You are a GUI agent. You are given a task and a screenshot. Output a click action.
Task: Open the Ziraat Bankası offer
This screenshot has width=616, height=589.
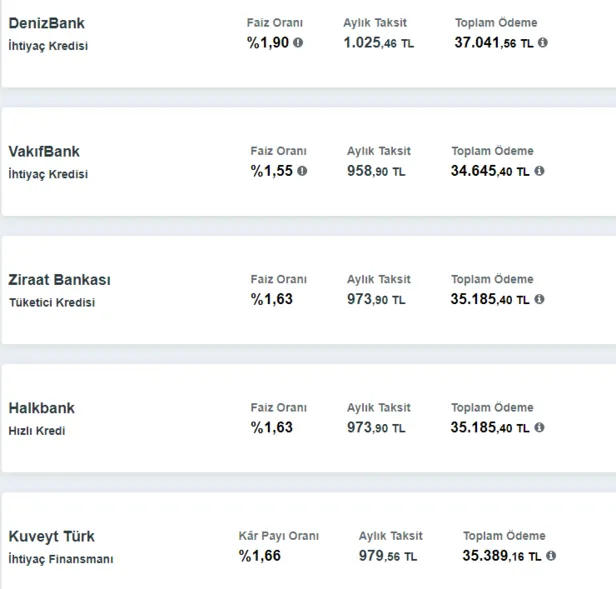click(61, 280)
